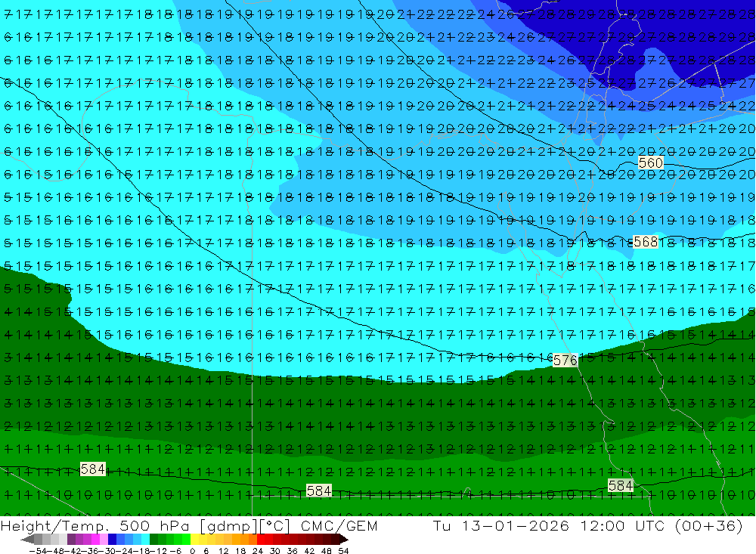Pick the light pink swatch in the legend

(x=104, y=540)
